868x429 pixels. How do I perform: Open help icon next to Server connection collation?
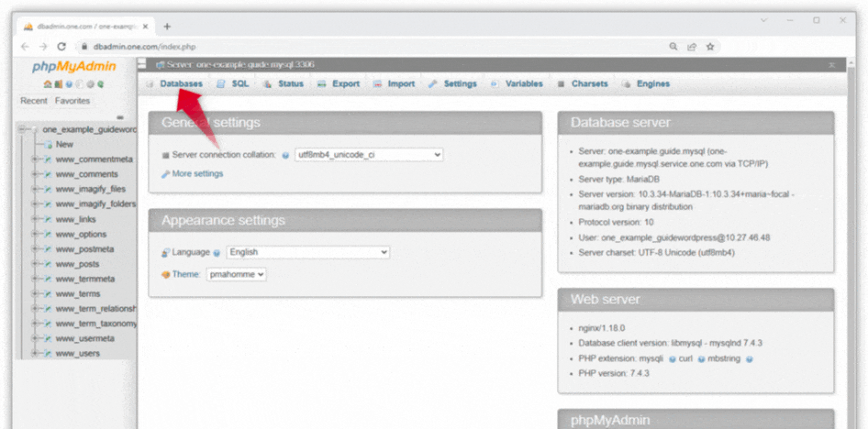tap(285, 156)
